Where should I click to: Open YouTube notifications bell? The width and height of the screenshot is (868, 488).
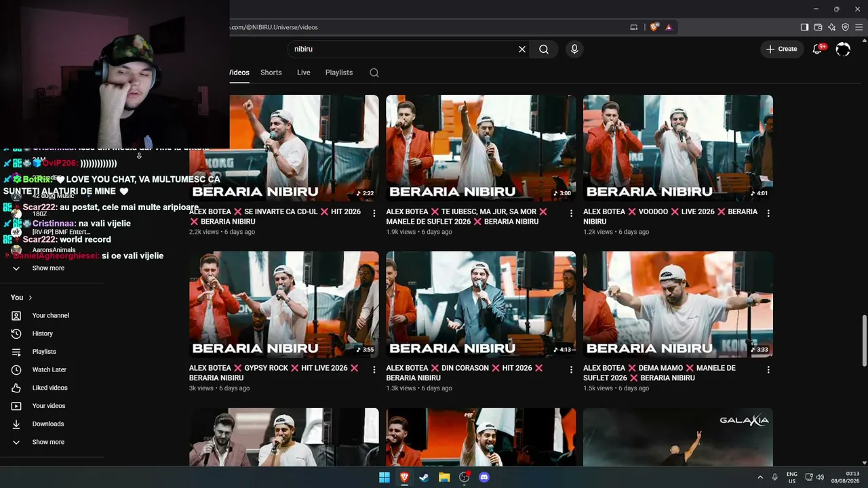click(x=818, y=49)
